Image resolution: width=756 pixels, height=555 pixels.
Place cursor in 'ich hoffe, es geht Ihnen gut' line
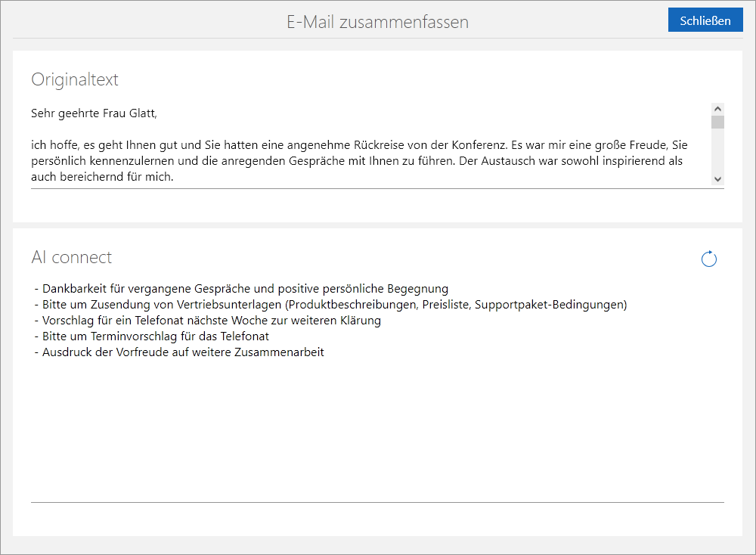227,144
